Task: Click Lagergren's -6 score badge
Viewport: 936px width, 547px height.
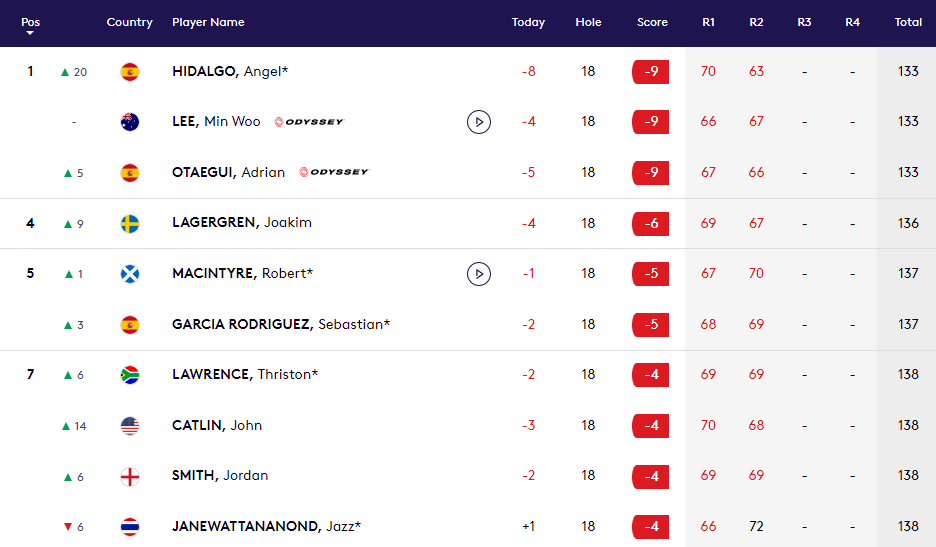Action: (x=651, y=223)
